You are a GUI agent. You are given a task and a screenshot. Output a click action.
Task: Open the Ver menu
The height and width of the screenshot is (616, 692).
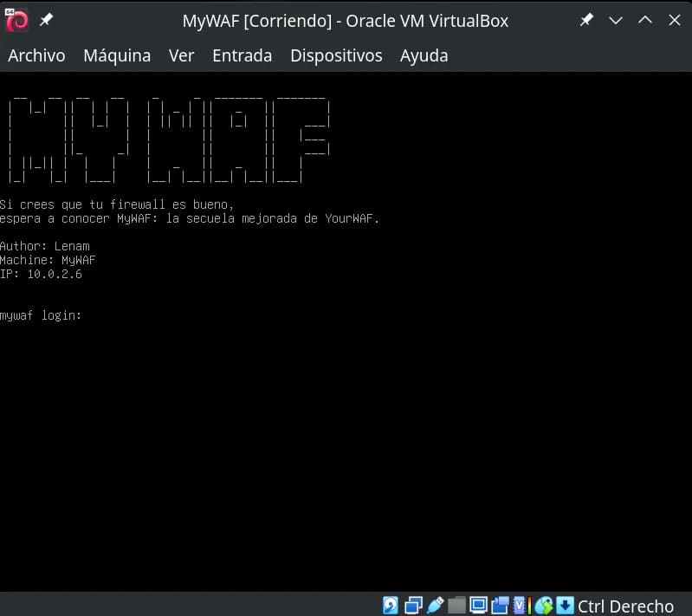click(181, 55)
